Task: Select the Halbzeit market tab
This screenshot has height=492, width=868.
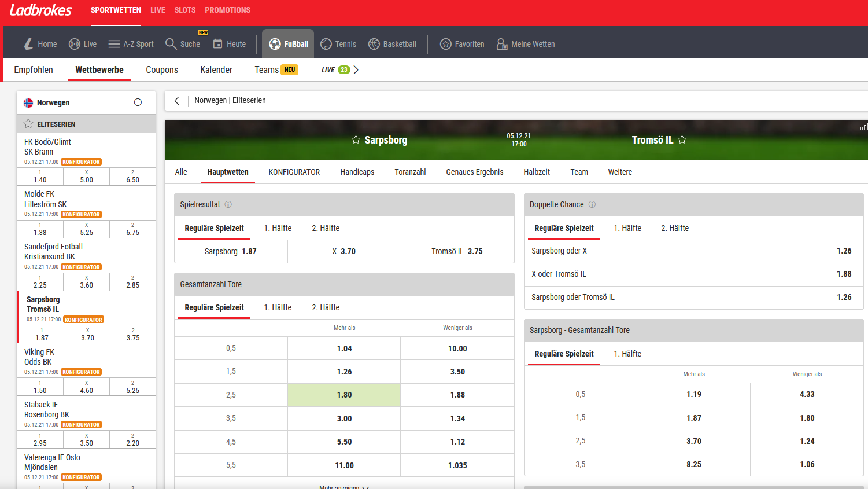Action: [x=537, y=172]
